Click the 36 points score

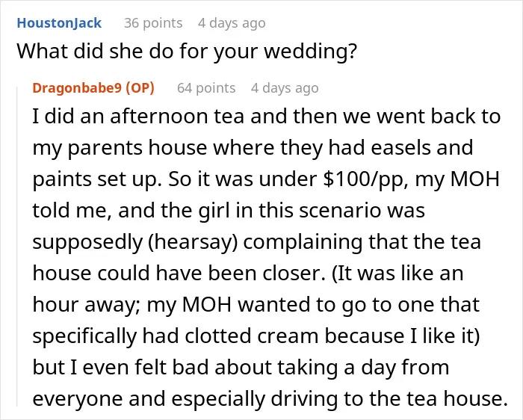click(153, 23)
